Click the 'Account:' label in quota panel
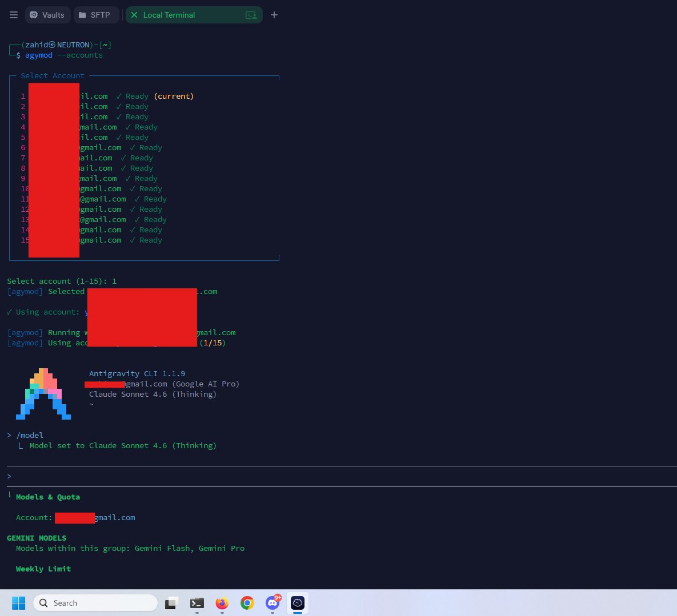 coord(34,518)
